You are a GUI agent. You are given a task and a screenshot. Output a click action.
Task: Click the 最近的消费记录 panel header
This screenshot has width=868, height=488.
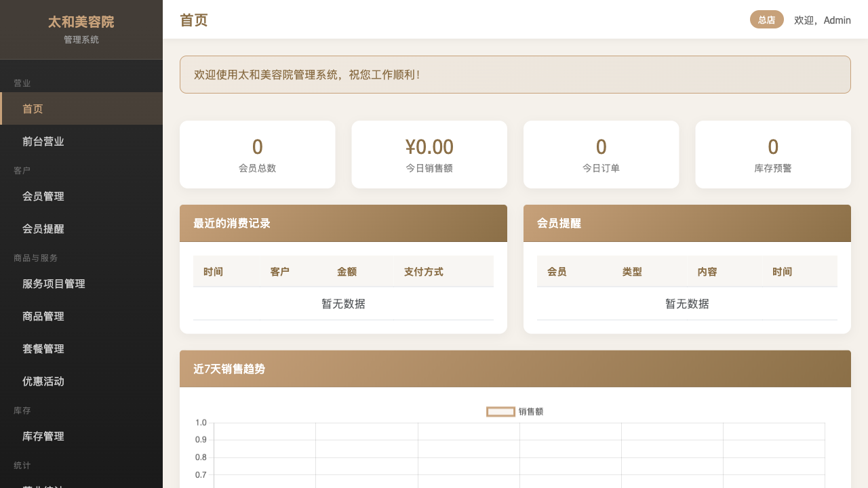click(x=343, y=223)
